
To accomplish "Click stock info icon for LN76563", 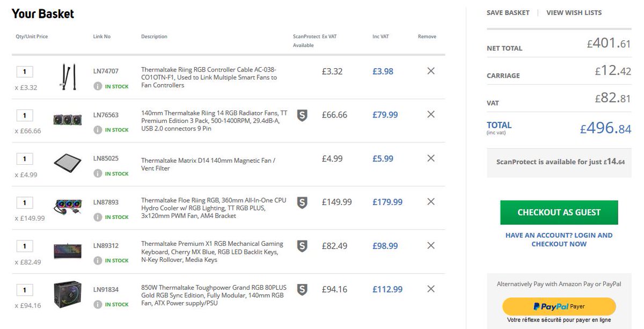I will tap(98, 129).
